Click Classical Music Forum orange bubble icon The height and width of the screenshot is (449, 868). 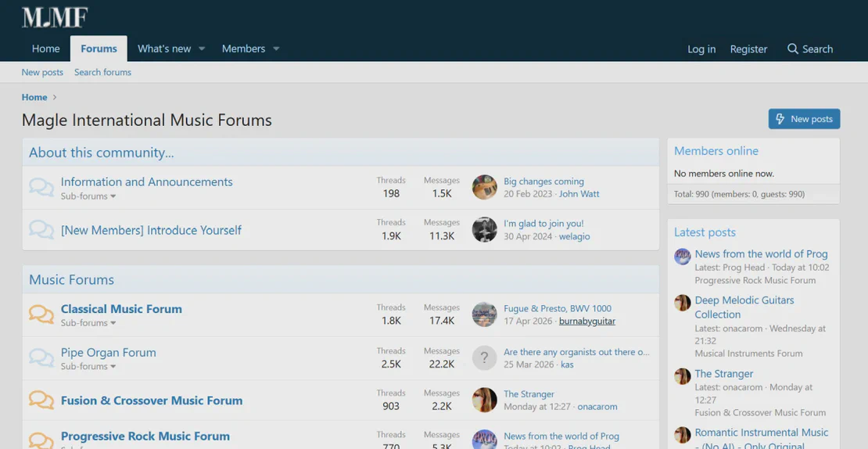[x=41, y=314]
